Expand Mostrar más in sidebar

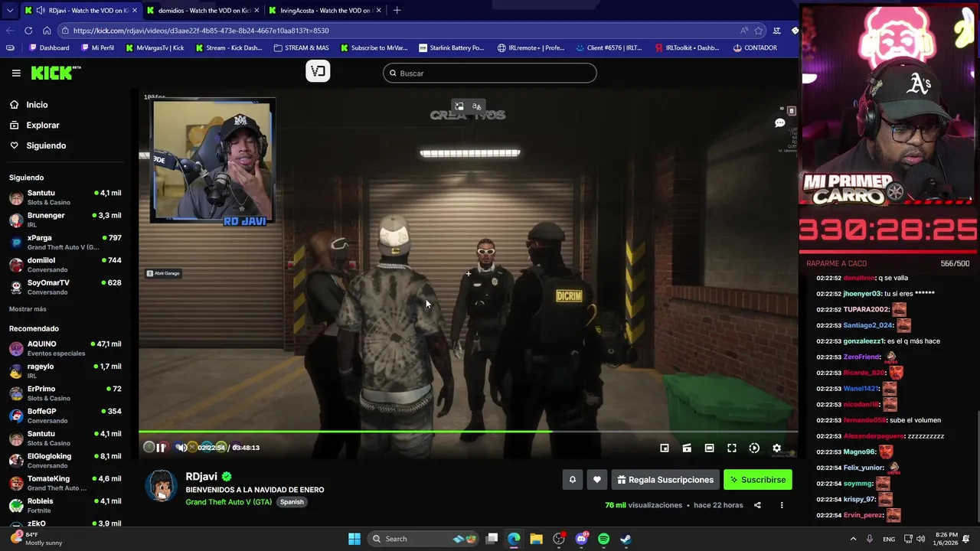(28, 309)
